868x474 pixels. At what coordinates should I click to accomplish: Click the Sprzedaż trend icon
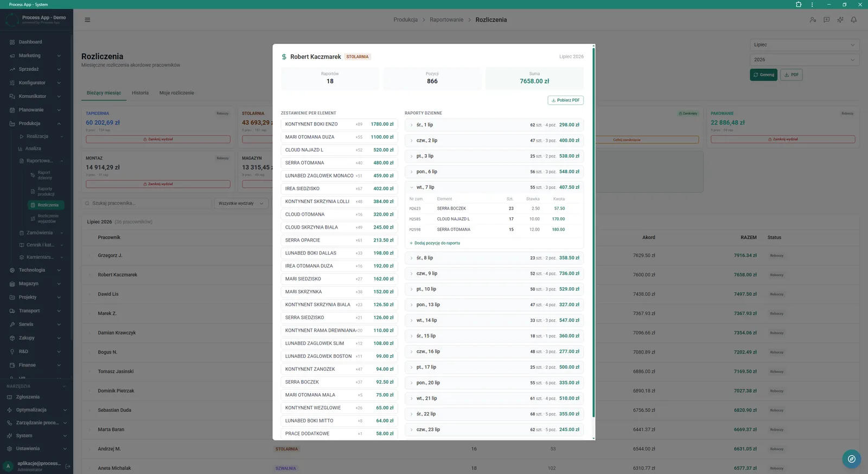pyautogui.click(x=12, y=69)
